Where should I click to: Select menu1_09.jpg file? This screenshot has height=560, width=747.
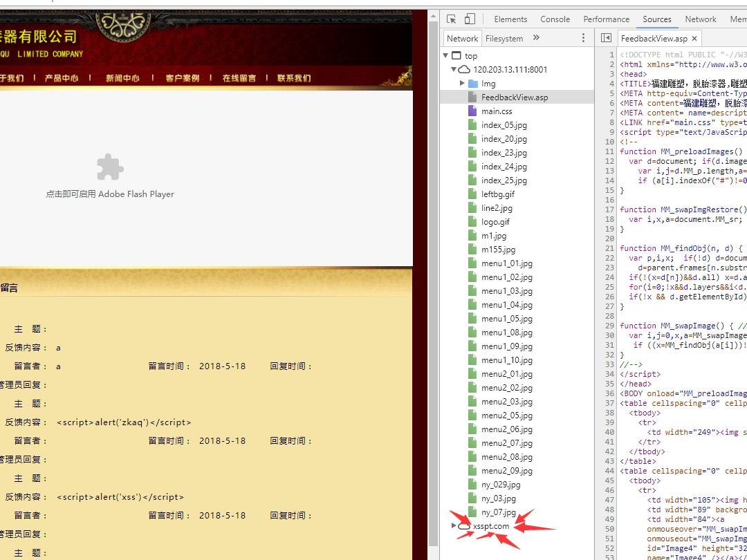click(507, 346)
